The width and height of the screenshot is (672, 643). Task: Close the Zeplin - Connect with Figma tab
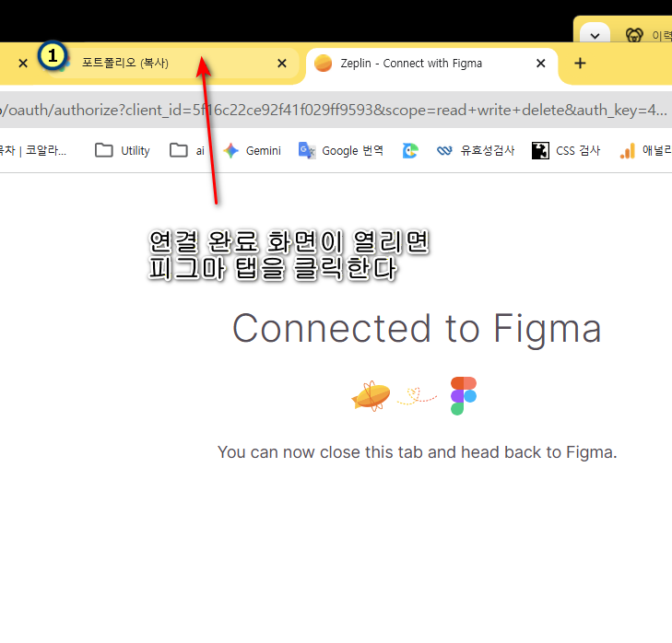[x=541, y=64]
